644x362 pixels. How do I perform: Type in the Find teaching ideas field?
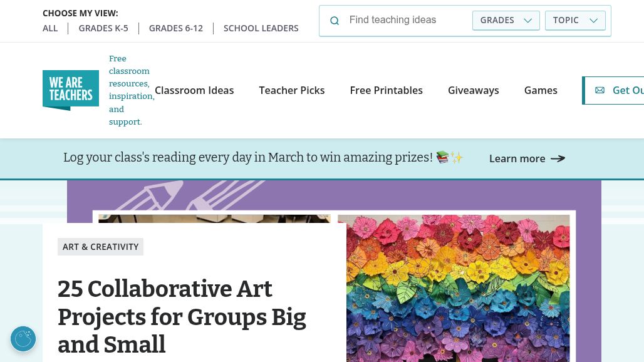tap(406, 20)
